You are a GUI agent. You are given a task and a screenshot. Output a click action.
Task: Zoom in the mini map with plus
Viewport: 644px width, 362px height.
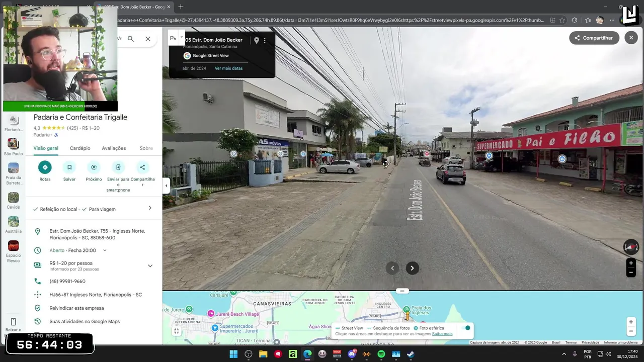click(x=631, y=322)
